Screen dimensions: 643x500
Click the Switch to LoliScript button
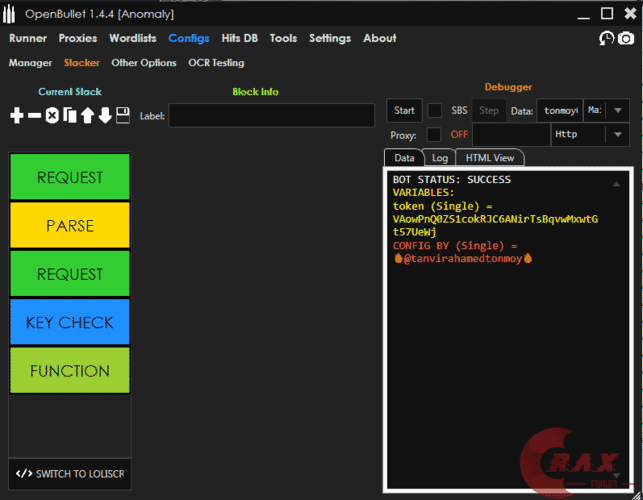[x=70, y=473]
